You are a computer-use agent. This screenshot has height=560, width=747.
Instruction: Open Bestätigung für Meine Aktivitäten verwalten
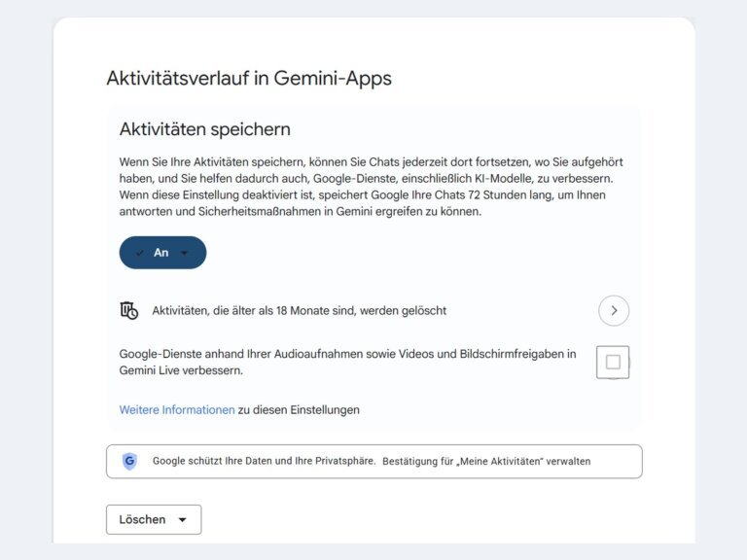(486, 462)
